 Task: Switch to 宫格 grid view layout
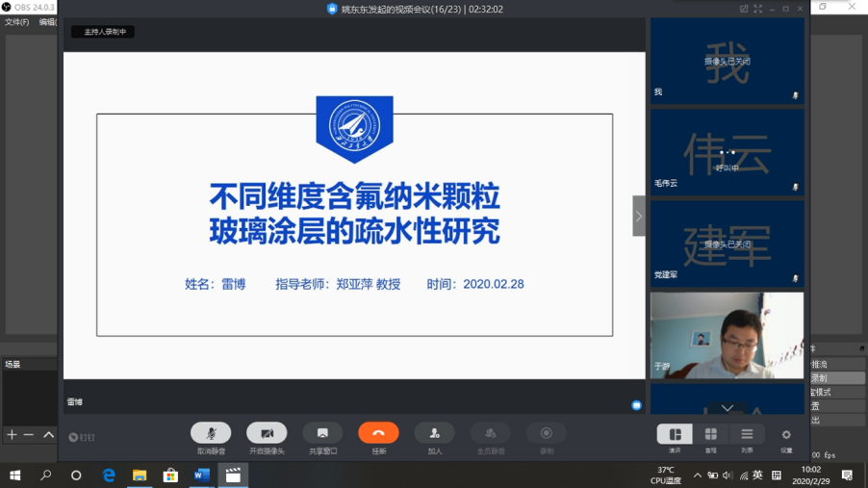pos(710,434)
